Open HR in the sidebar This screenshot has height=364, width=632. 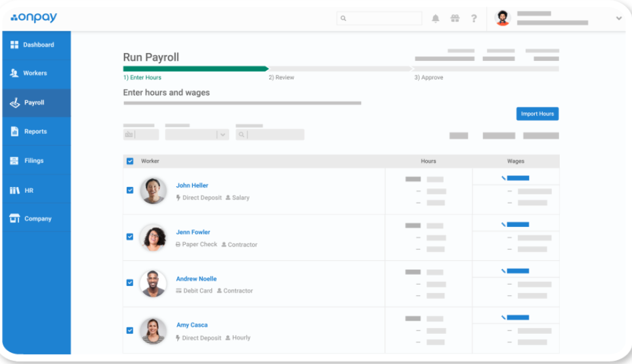37,190
